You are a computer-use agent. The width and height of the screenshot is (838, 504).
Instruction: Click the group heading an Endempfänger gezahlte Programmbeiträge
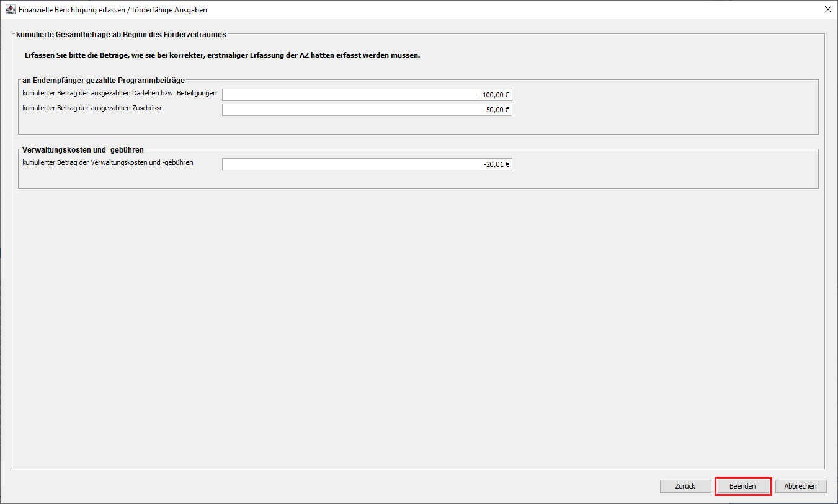pyautogui.click(x=103, y=80)
